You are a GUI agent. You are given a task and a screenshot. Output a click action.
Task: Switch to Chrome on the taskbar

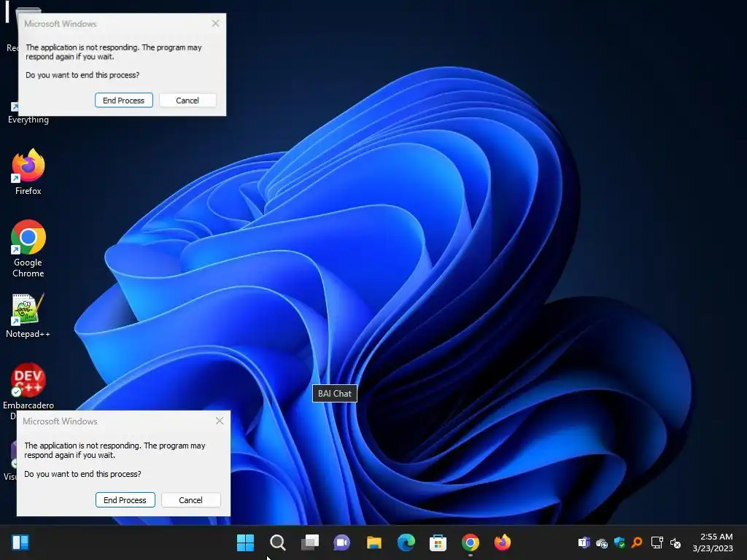[471, 542]
